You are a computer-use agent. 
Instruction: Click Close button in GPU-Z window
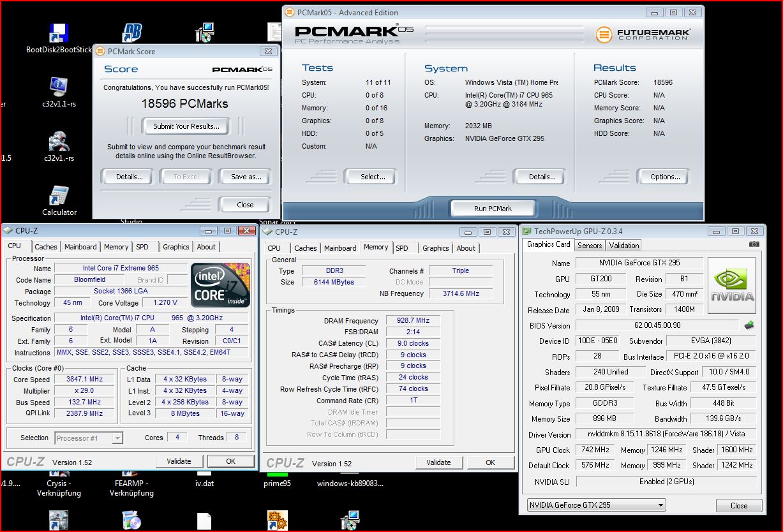click(739, 505)
